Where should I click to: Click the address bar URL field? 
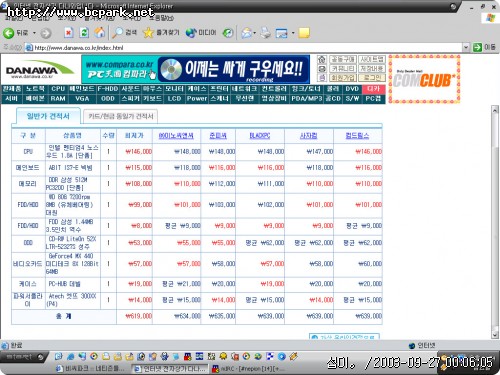point(247,47)
